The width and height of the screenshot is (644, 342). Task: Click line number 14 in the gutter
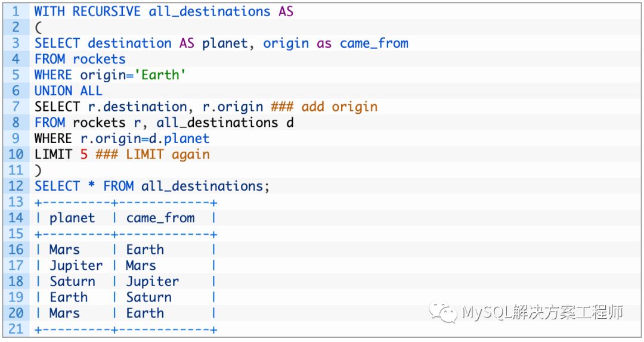tap(16, 218)
